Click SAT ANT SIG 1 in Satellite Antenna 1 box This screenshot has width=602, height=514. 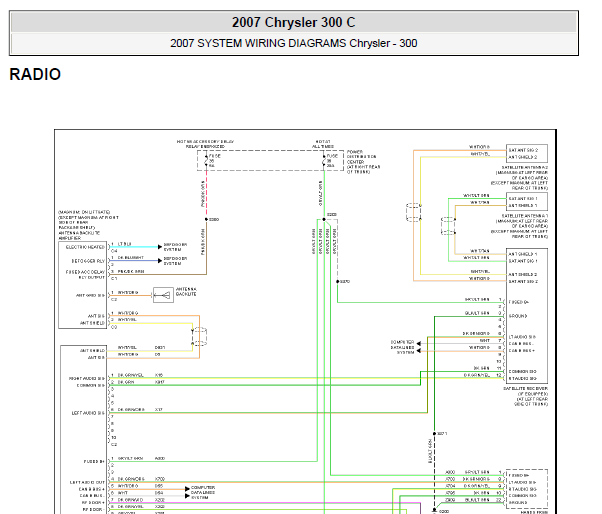pyautogui.click(x=523, y=198)
